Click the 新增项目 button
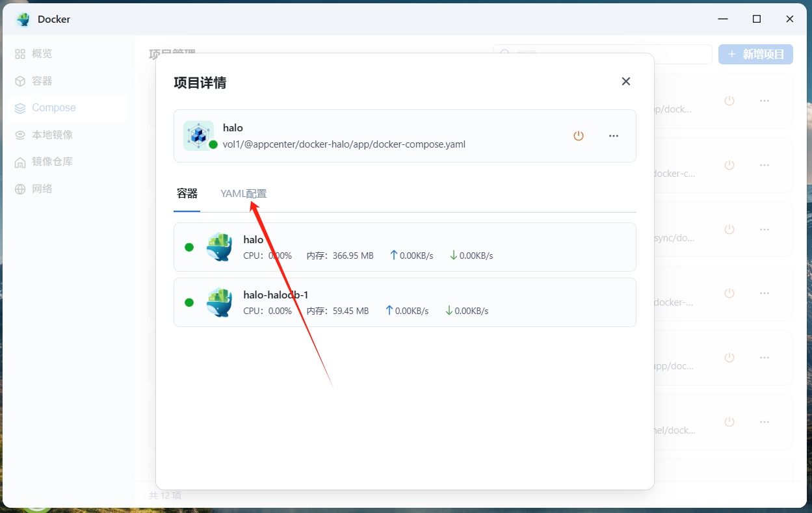Image resolution: width=812 pixels, height=513 pixels. 755,55
